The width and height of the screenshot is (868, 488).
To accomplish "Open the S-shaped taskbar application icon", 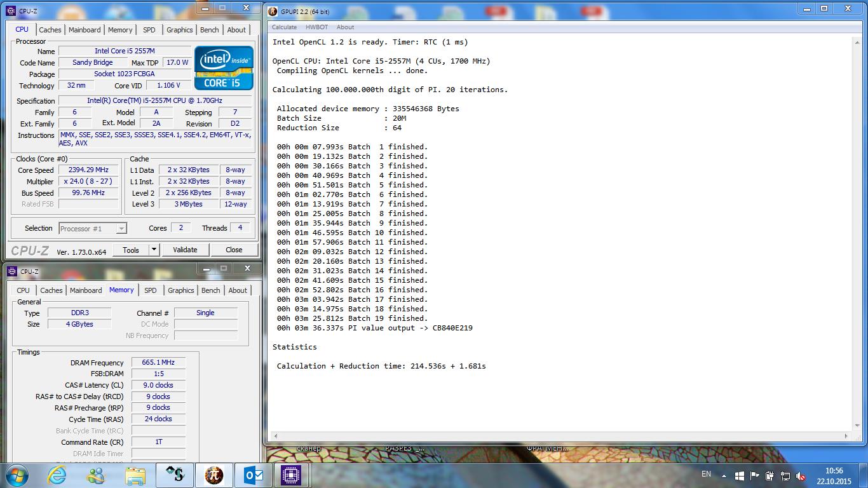I will coord(175,475).
